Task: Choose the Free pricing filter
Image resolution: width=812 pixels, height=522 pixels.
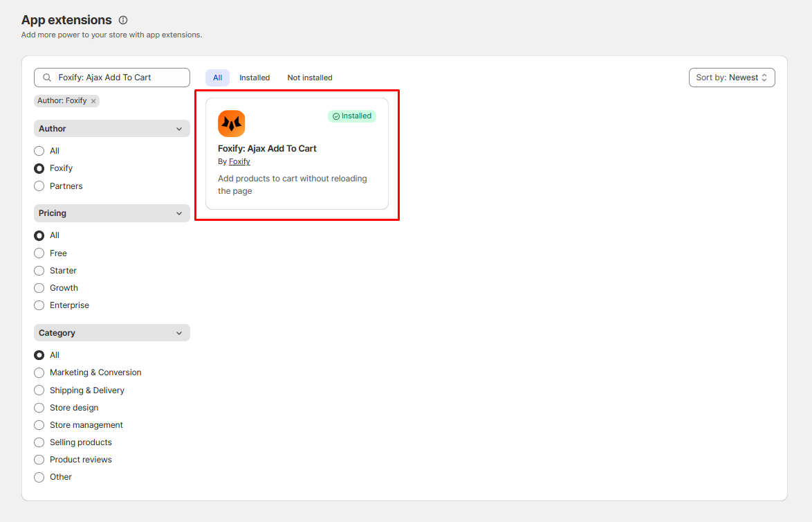Action: tap(39, 253)
